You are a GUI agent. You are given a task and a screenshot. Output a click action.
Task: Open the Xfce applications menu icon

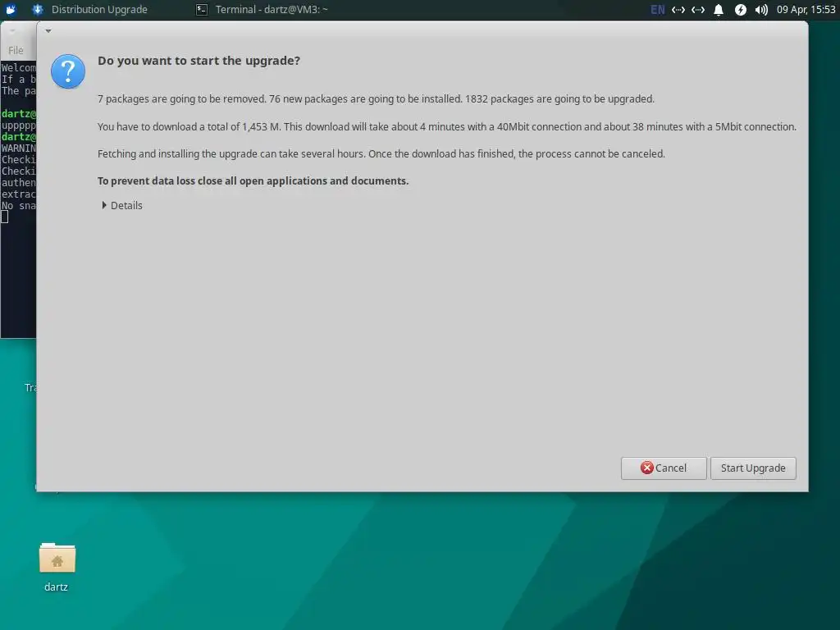coord(11,9)
